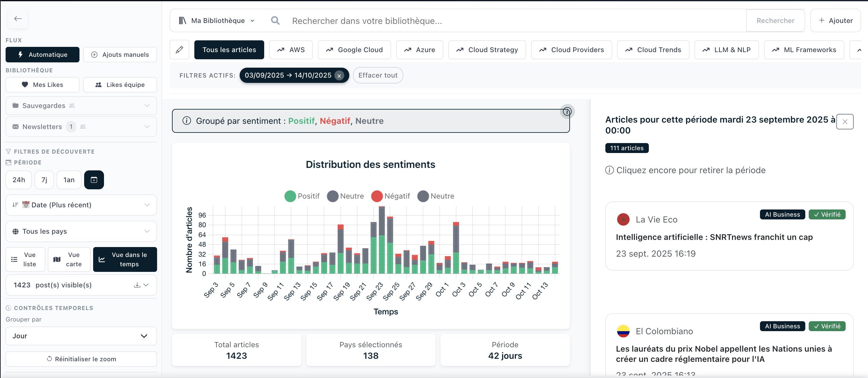The width and height of the screenshot is (868, 378).
Task: Click the back arrow icon
Action: click(x=18, y=19)
